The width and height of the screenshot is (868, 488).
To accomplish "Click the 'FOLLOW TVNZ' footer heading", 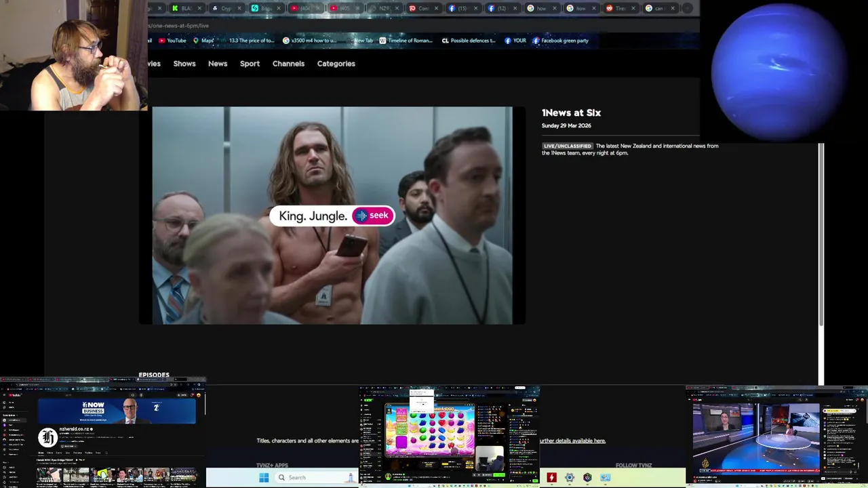I will click(633, 465).
